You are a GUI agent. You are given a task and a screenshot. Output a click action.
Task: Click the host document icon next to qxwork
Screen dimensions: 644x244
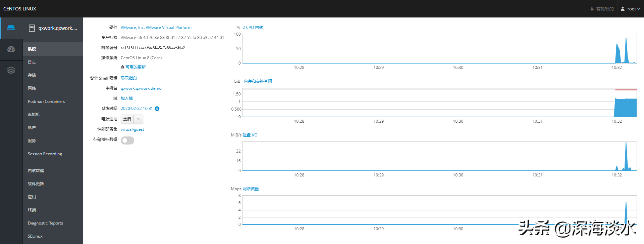click(x=32, y=28)
